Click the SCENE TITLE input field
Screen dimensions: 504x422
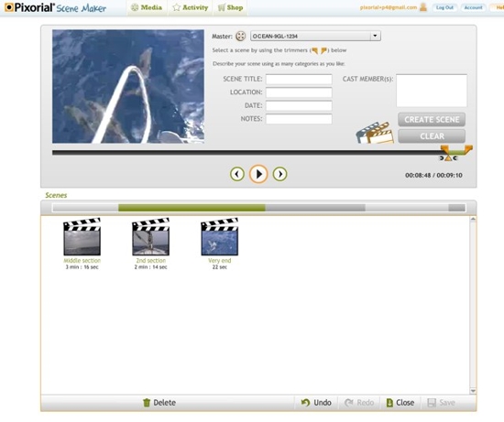click(299, 79)
